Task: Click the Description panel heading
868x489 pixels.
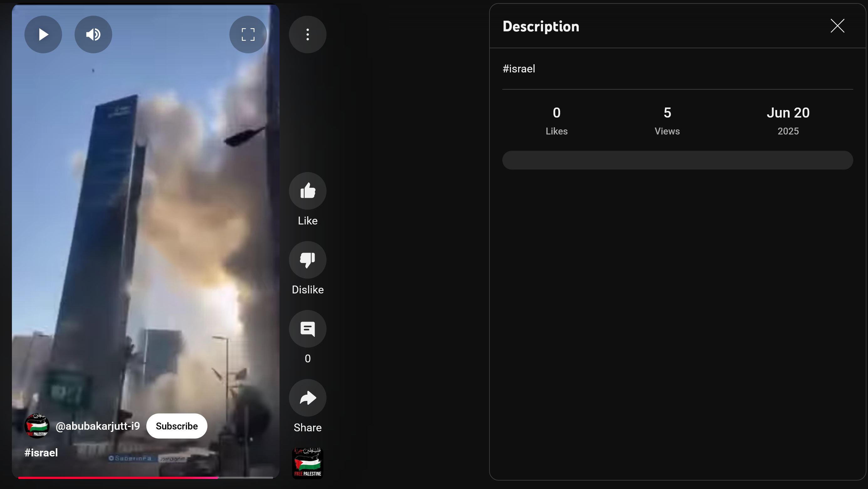Action: (x=541, y=26)
